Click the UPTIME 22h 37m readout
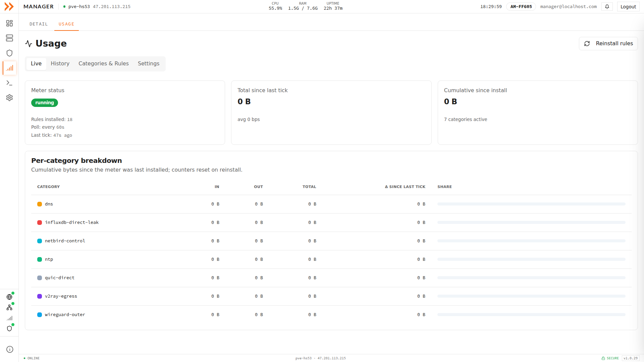 333,6
